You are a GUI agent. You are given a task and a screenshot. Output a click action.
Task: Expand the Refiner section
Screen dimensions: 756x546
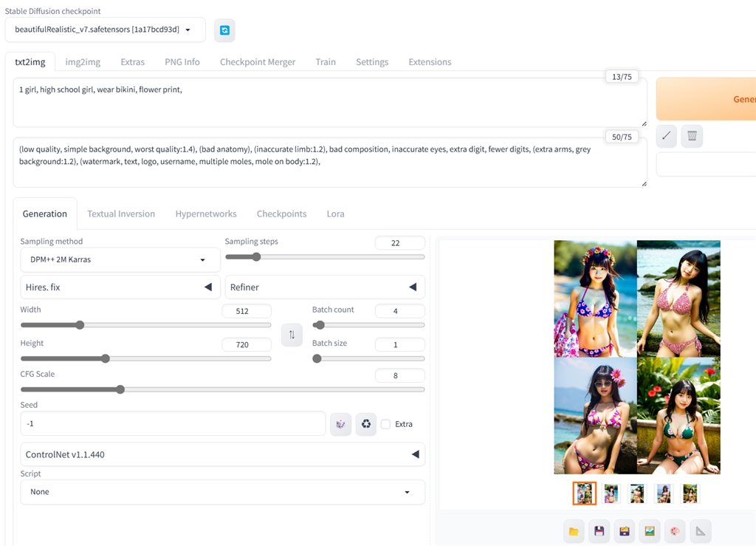pos(325,287)
